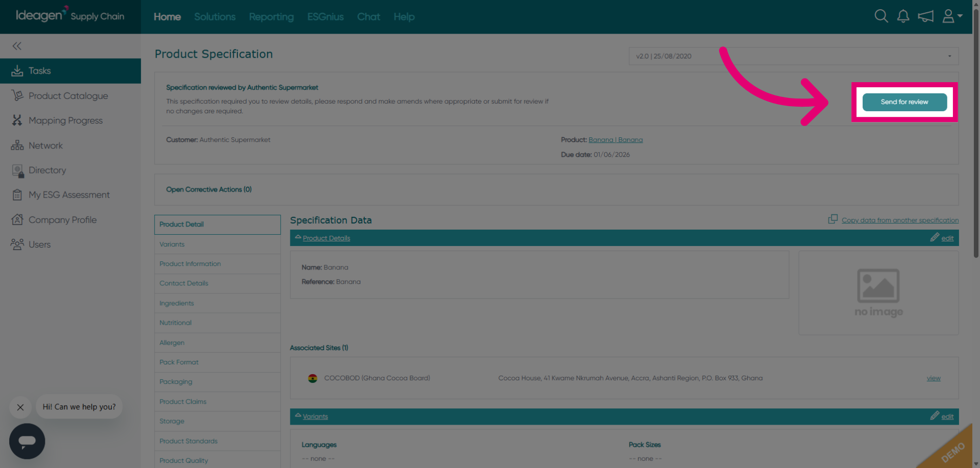Go to the Home menu
This screenshot has height=468, width=980.
167,17
